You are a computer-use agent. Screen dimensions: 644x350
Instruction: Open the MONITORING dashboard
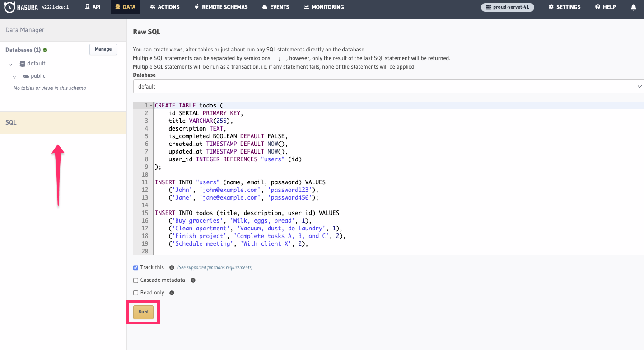click(323, 7)
